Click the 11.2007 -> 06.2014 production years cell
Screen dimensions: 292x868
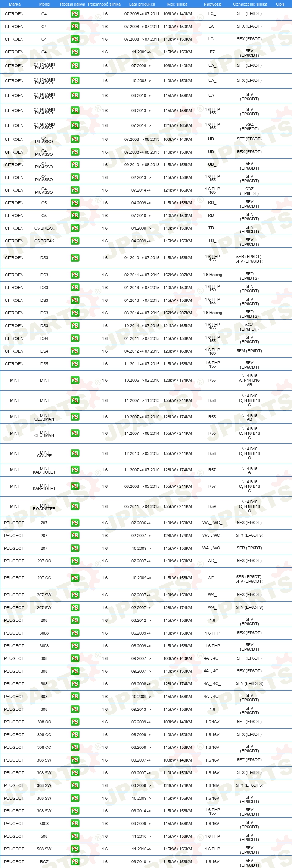142,433
